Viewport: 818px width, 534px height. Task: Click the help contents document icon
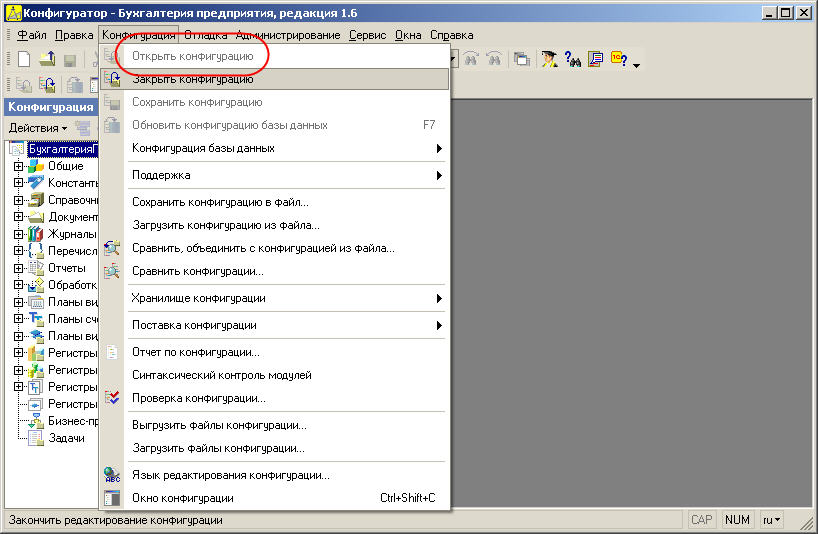click(596, 60)
